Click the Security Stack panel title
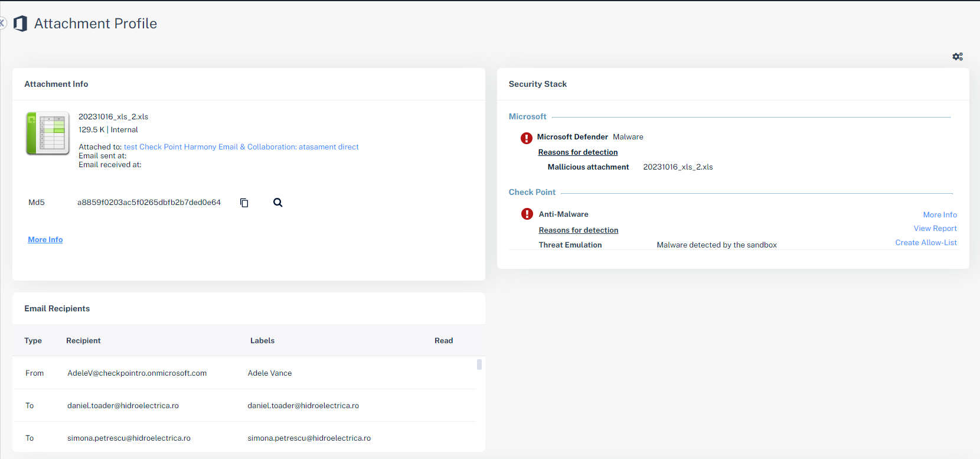 pyautogui.click(x=538, y=84)
